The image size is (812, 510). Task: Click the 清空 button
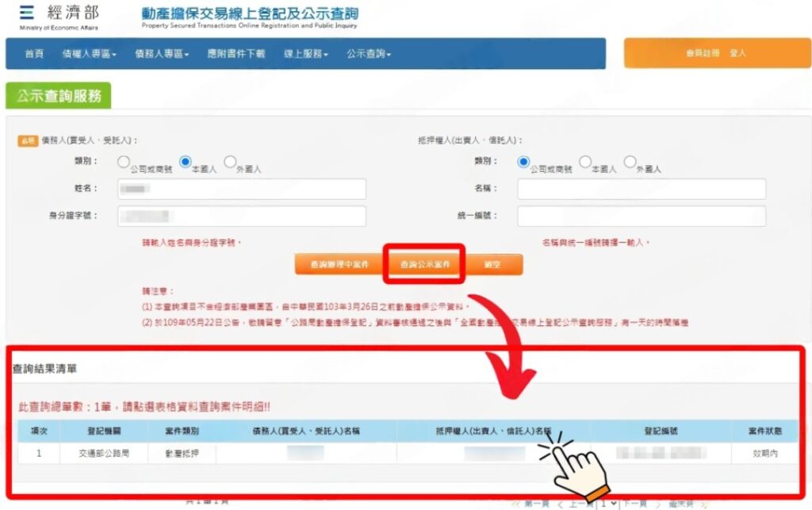point(492,264)
